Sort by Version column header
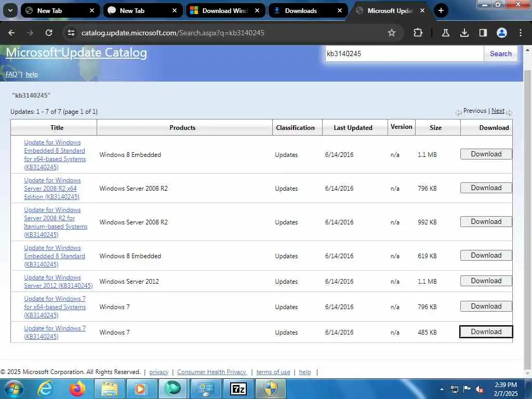532x399 pixels. [402, 127]
